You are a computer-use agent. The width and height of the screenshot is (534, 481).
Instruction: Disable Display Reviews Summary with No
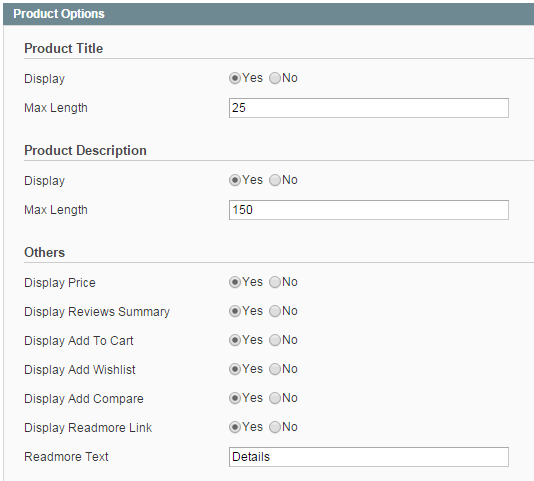point(275,311)
